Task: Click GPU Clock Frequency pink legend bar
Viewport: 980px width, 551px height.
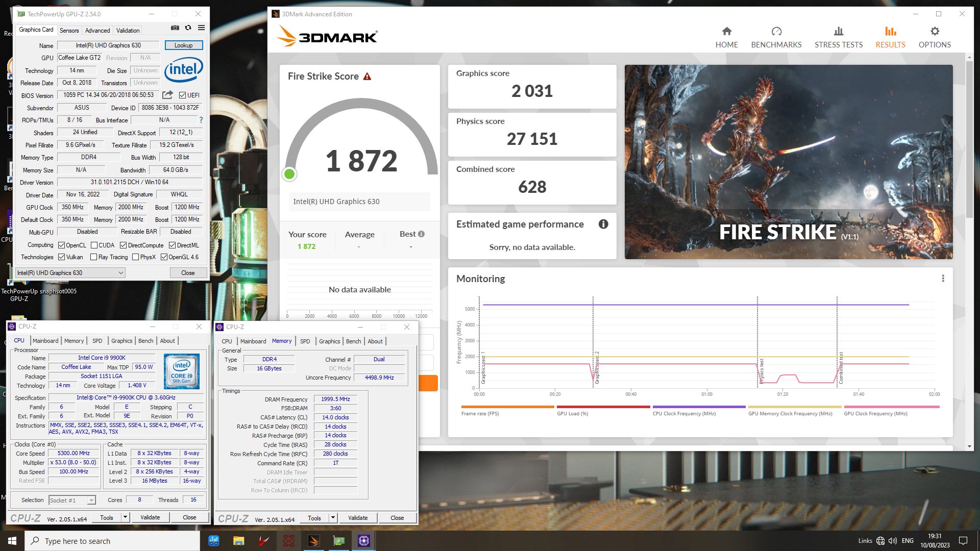Action: tap(891, 407)
